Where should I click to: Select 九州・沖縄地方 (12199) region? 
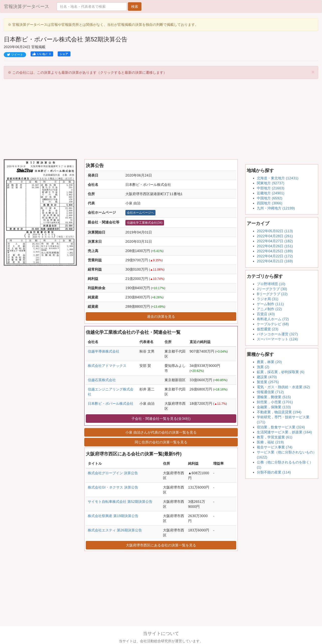[x=276, y=208]
